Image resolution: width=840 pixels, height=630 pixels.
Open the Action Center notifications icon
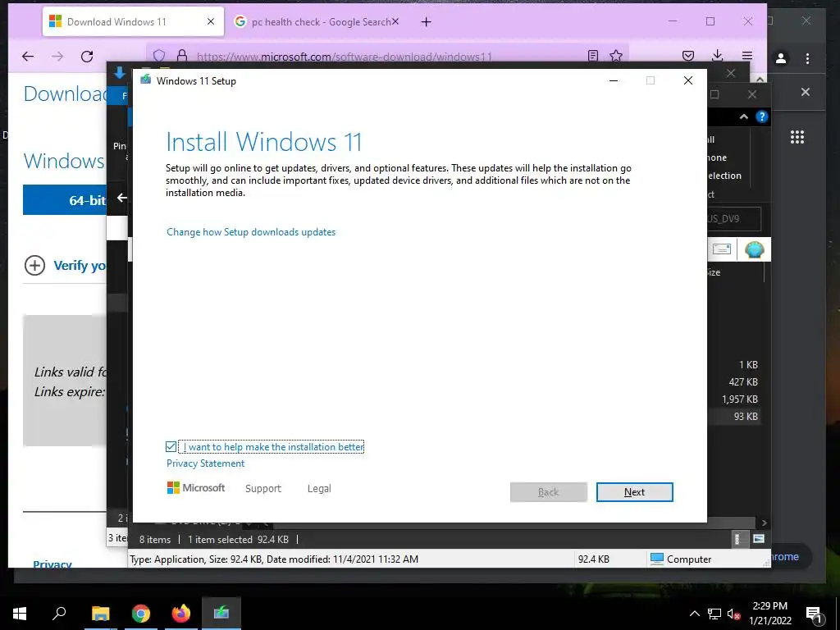(814, 614)
